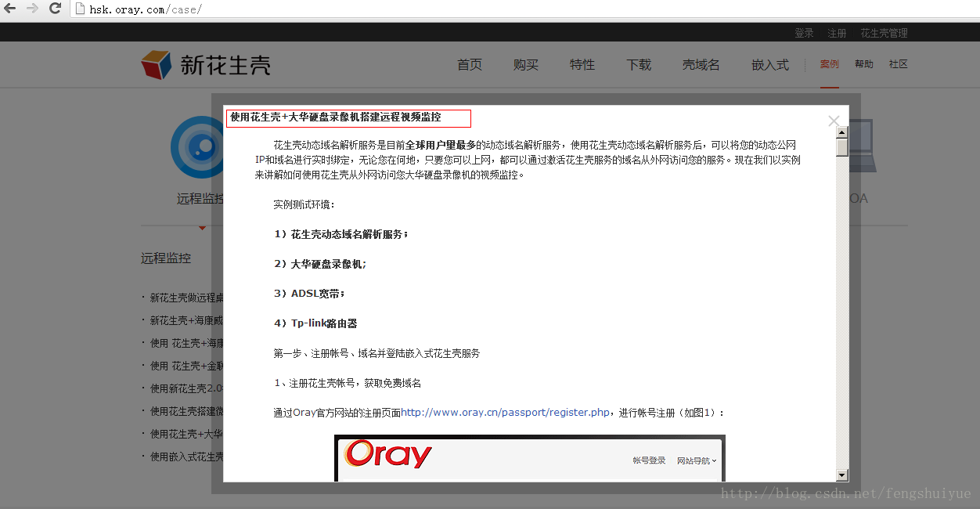Click list item 4）Tp-link路由器

[315, 323]
